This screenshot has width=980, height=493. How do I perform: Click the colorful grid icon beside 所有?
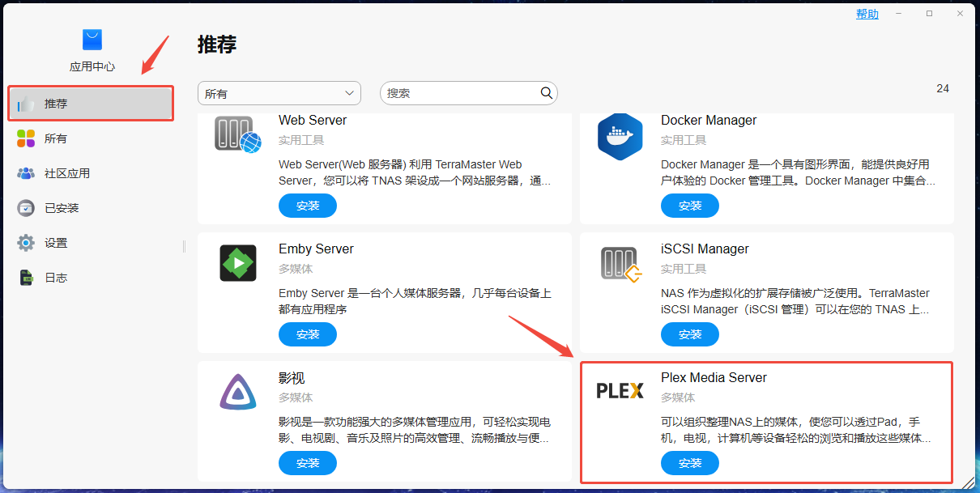[27, 138]
